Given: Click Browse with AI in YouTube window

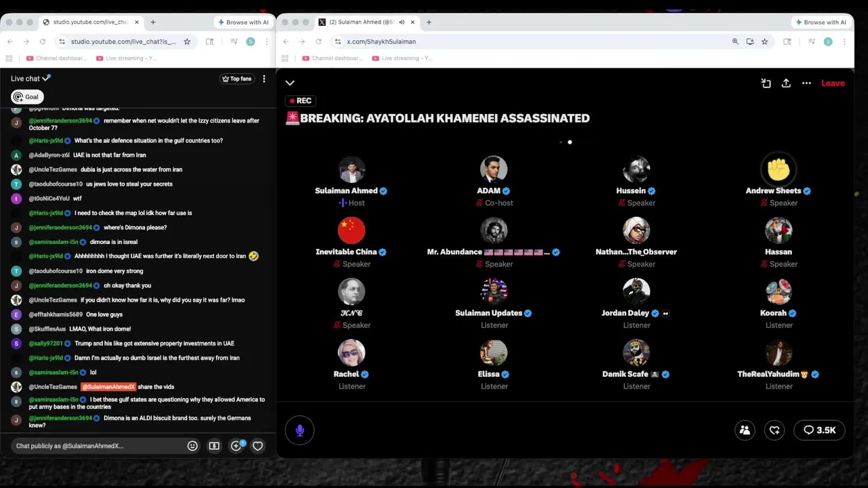Looking at the screenshot, I should (x=243, y=22).
